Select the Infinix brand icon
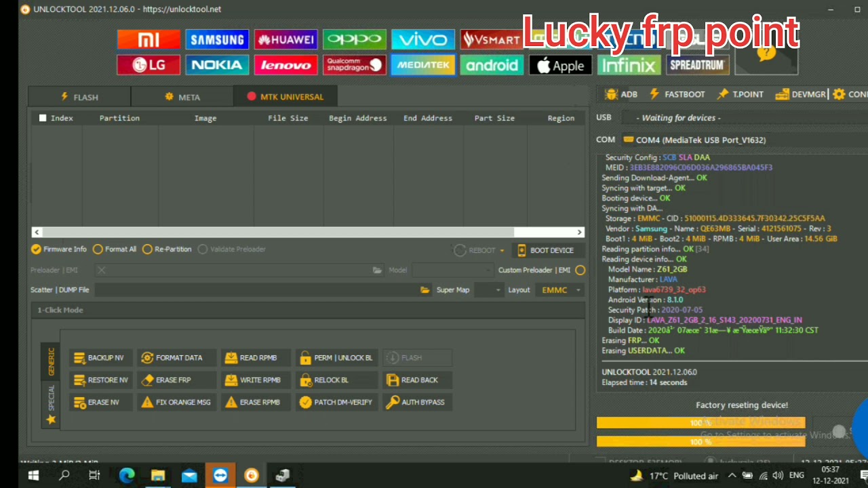 point(629,65)
